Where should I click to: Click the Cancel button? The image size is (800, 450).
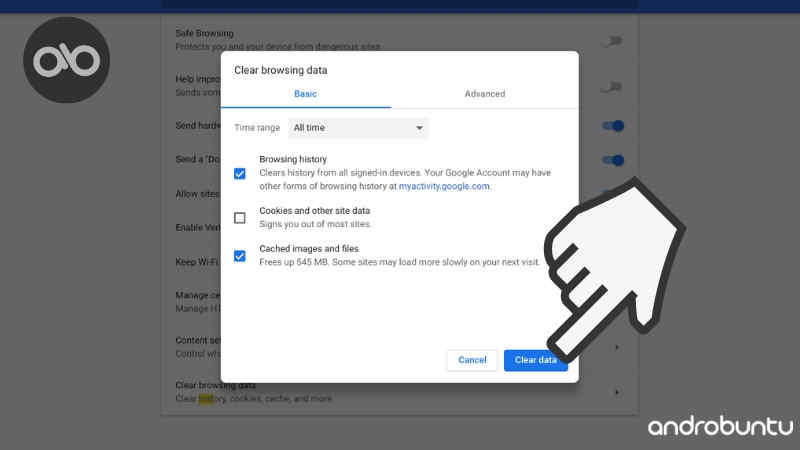(x=472, y=360)
